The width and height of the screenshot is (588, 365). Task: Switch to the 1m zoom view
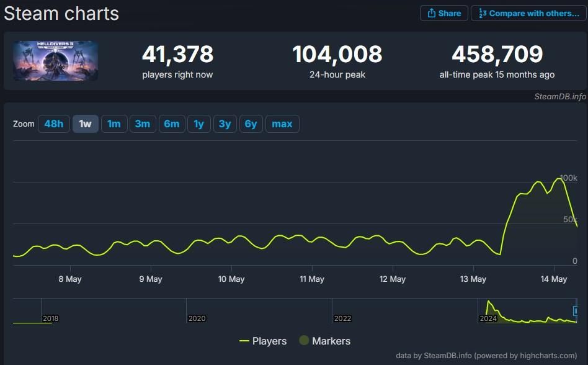click(x=114, y=124)
